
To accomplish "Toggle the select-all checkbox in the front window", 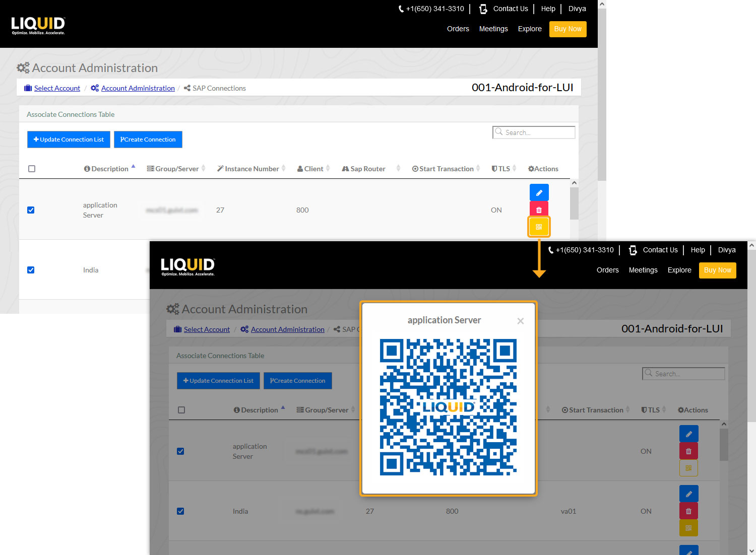I will (181, 410).
